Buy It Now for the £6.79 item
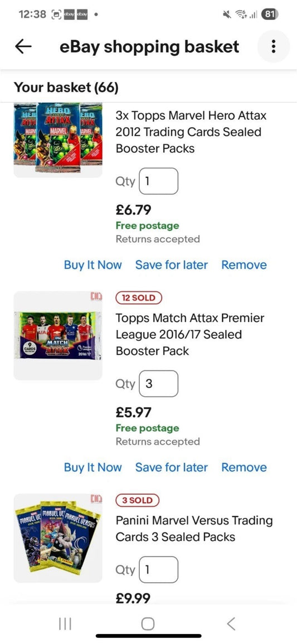 click(x=92, y=265)
